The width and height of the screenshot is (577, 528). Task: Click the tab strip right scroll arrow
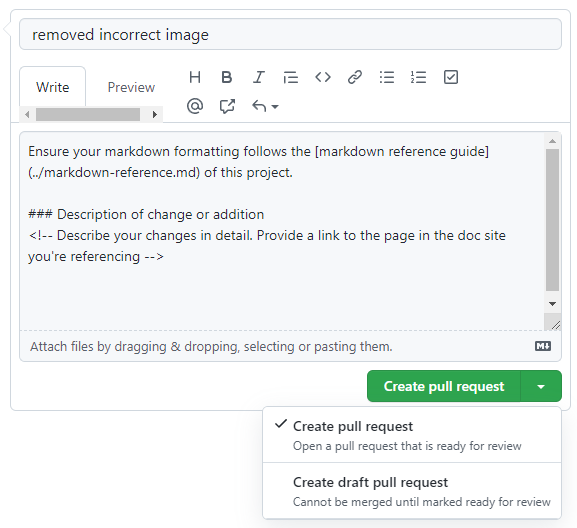click(155, 114)
